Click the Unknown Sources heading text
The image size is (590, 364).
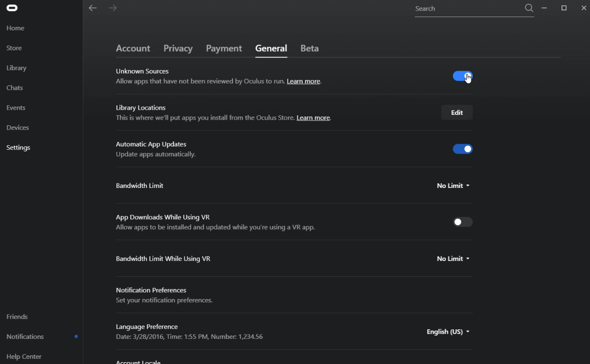click(142, 71)
